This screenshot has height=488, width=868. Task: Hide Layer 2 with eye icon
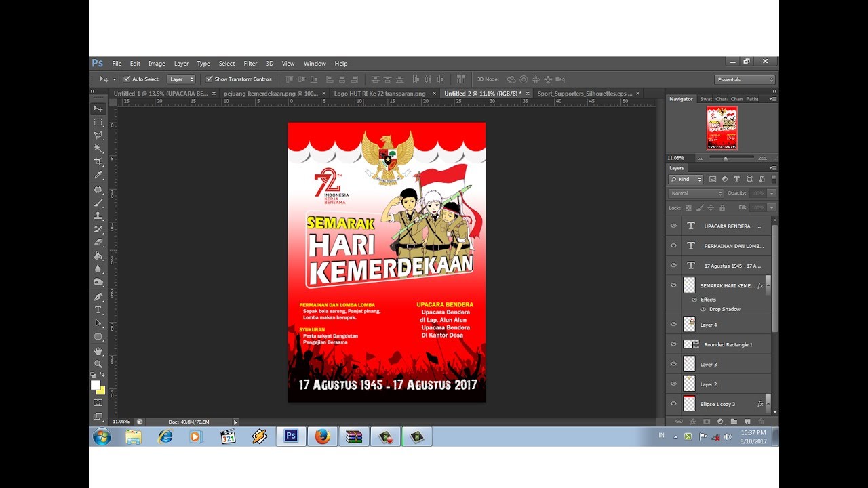click(673, 384)
